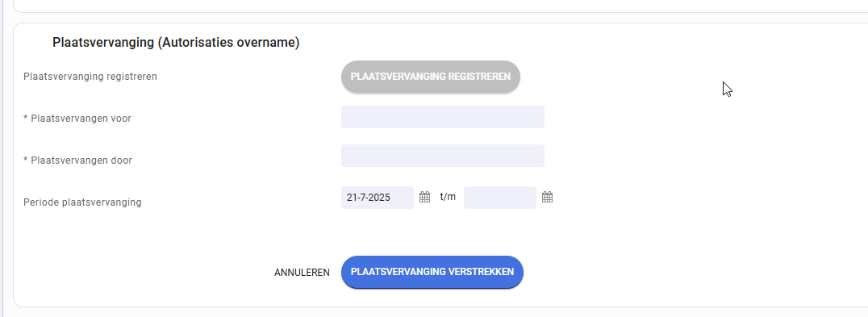Click the required asterisk before Plaatsvervangen voor

[x=26, y=117]
